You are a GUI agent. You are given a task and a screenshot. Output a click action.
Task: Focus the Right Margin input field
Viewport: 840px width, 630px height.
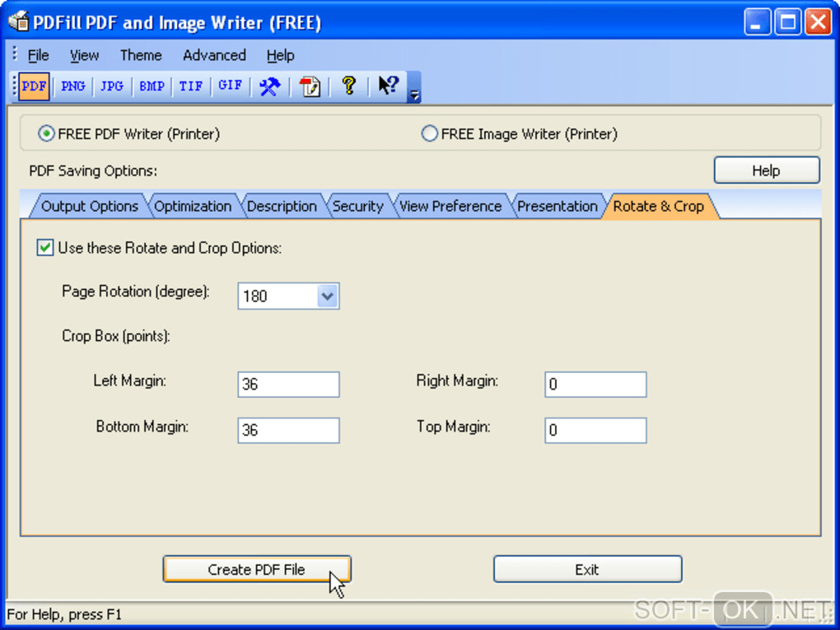[x=595, y=384]
